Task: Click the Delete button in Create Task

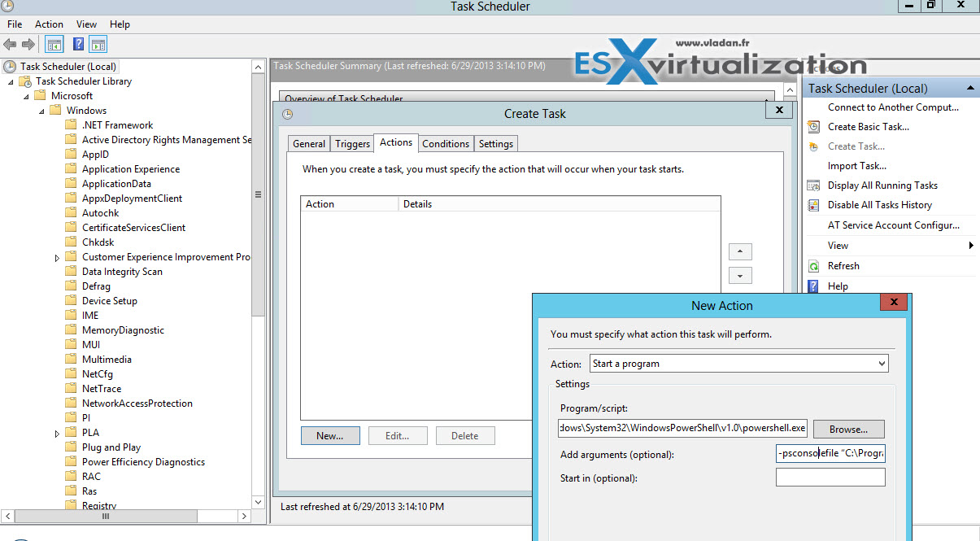Action: tap(465, 436)
